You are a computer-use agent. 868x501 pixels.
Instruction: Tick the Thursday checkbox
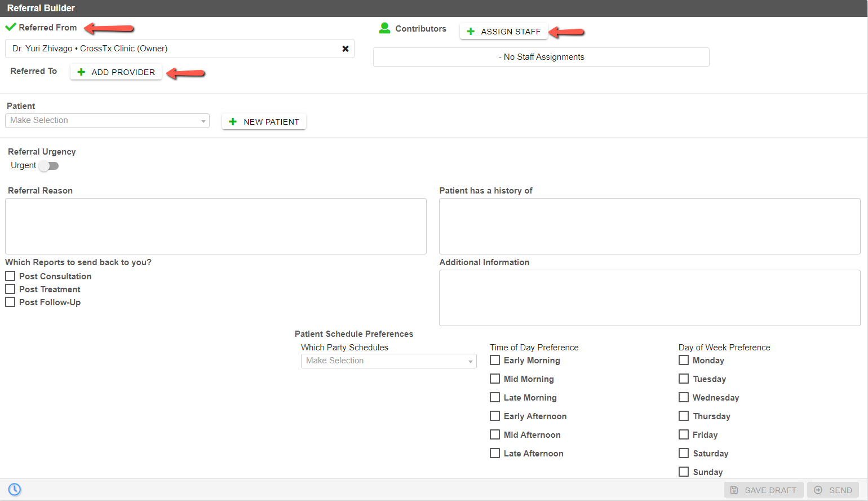click(x=684, y=416)
